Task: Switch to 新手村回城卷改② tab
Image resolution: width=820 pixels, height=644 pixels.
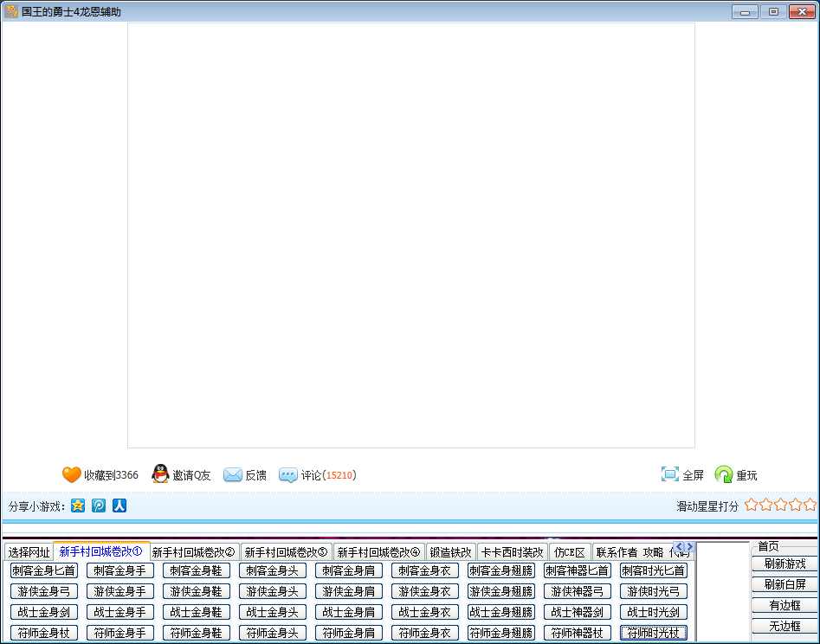Action: (x=193, y=552)
